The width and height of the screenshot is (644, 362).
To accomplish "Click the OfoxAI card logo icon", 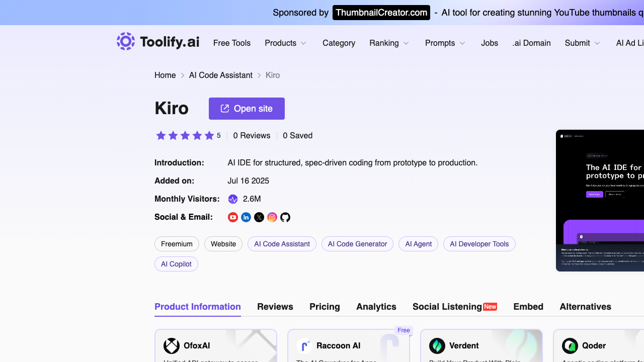I will [172, 346].
